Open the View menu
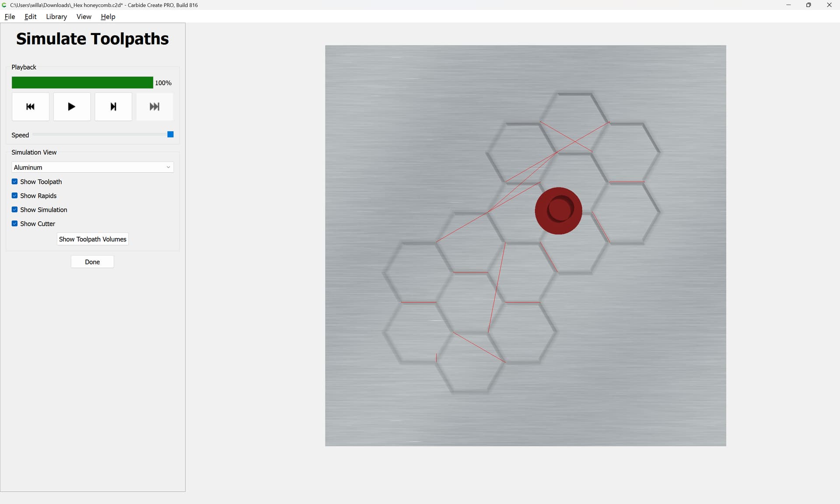The image size is (840, 504). [84, 17]
